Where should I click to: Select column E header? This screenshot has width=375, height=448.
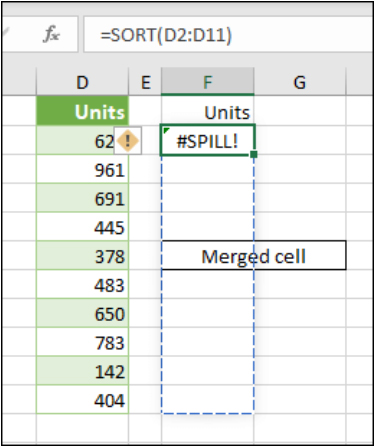[145, 82]
